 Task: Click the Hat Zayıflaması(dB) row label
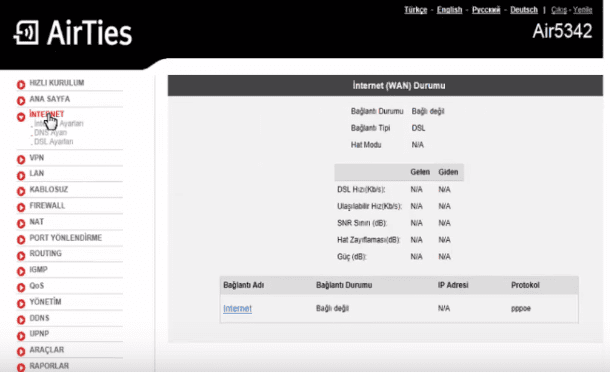coord(368,240)
